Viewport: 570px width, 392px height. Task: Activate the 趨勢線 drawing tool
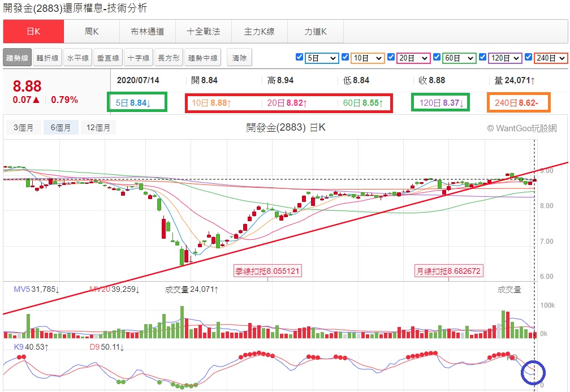coord(17,58)
